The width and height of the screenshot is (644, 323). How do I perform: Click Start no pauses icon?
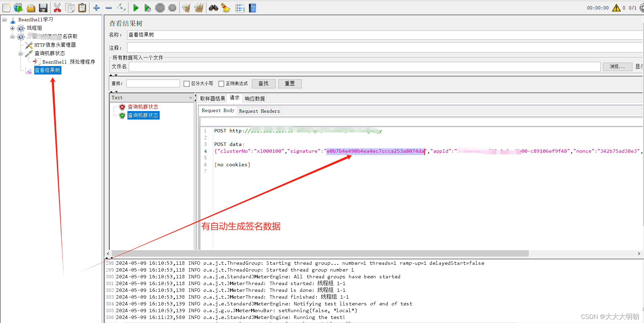(x=147, y=8)
